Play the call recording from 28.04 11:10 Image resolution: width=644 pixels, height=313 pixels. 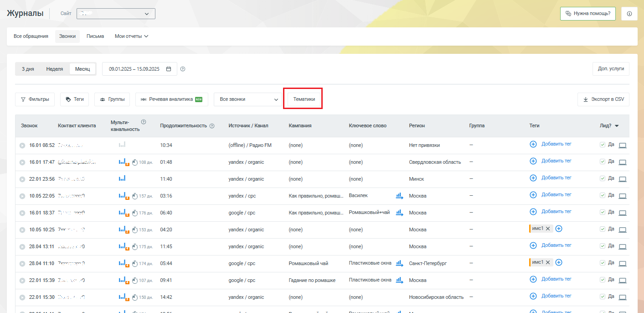(x=22, y=263)
